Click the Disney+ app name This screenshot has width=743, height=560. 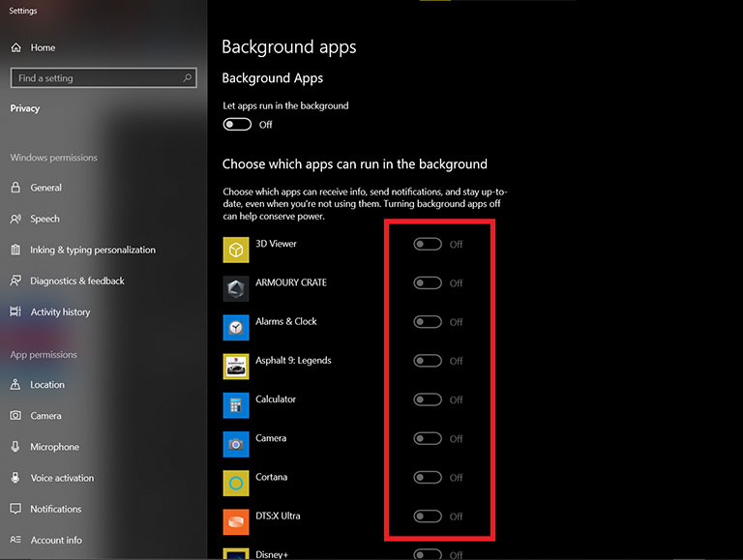tap(272, 554)
